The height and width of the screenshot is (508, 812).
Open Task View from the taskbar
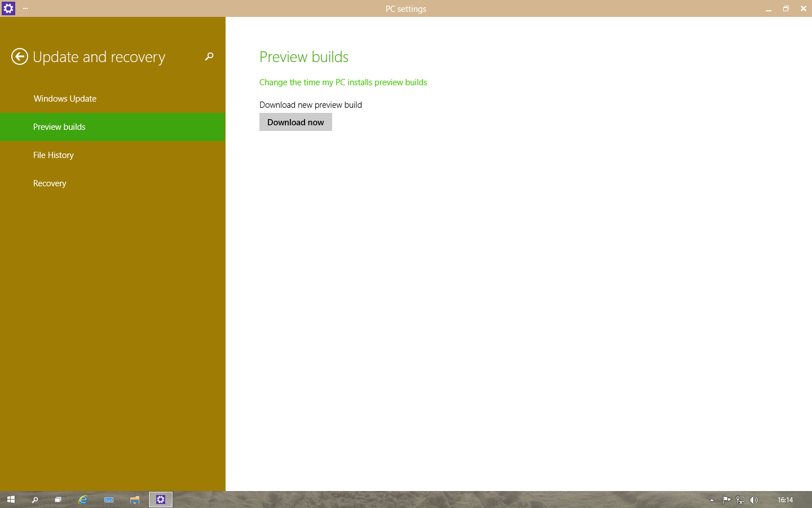pyautogui.click(x=58, y=500)
